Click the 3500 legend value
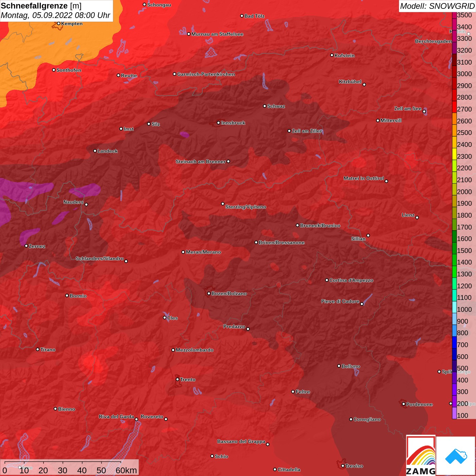476x476 pixels. click(464, 15)
